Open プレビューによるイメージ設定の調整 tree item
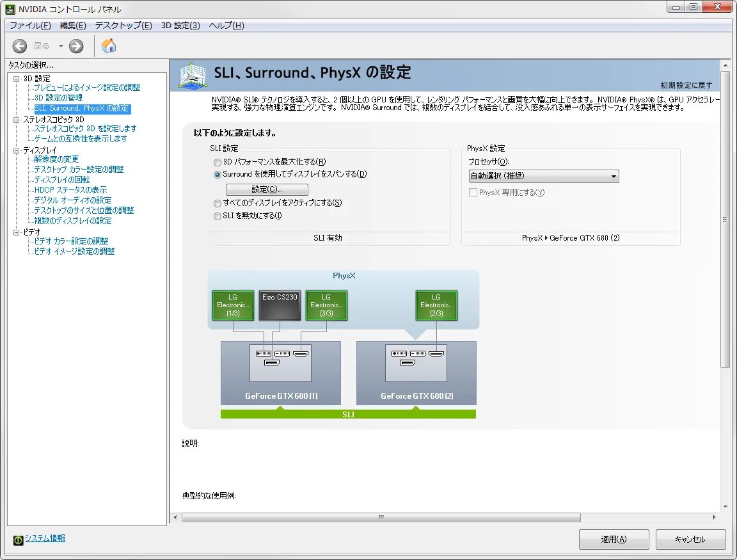This screenshot has height=560, width=737. [87, 88]
